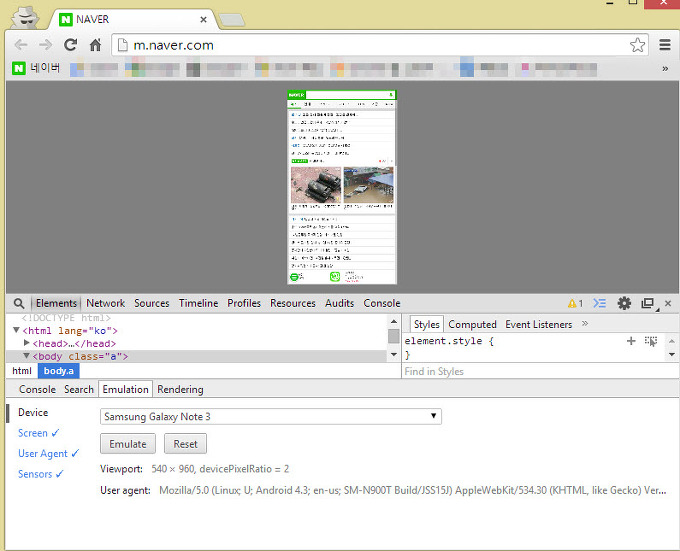Open the Chrome hamburger menu
This screenshot has width=680, height=551.
[x=664, y=45]
